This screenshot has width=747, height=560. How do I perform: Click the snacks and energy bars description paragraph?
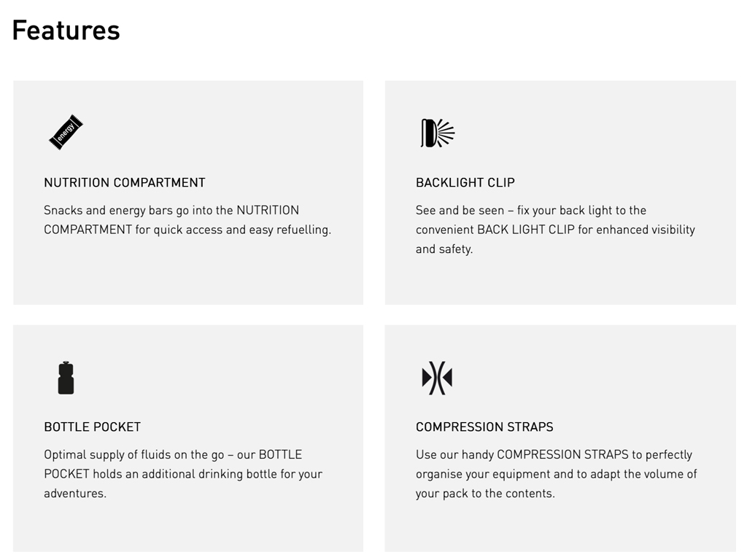click(187, 219)
